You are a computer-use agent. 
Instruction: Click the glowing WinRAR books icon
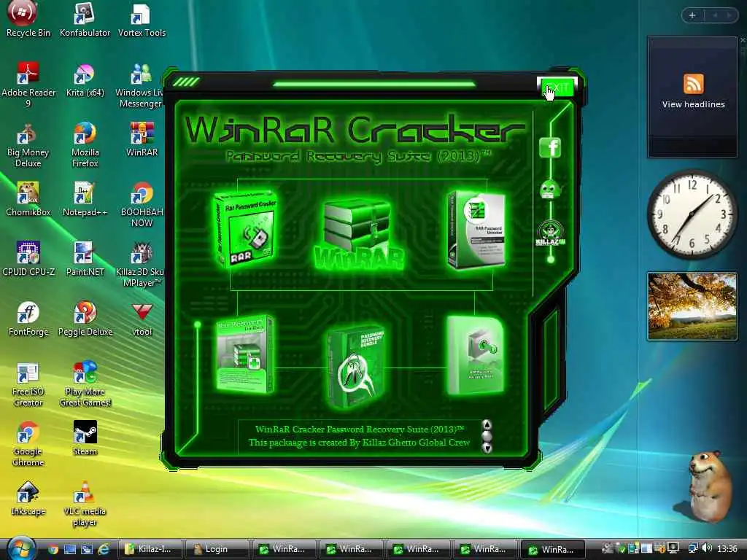359,234
